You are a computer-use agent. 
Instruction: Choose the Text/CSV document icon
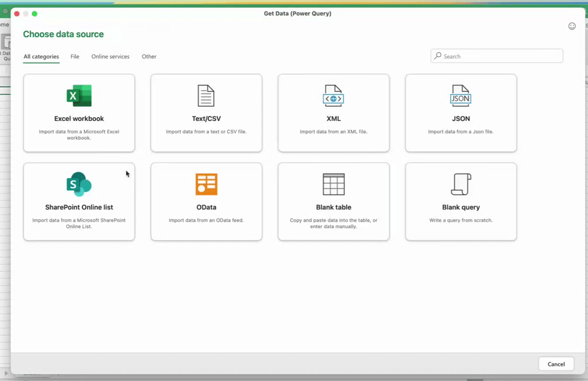[x=206, y=96]
